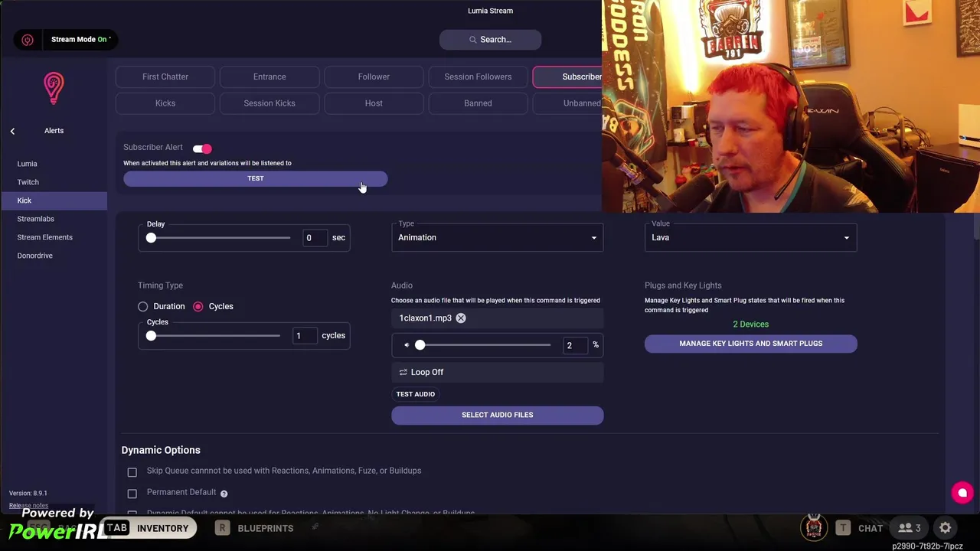980x551 pixels.
Task: Click the Lumia bulb icon beside Stream Mode
Action: (28, 40)
